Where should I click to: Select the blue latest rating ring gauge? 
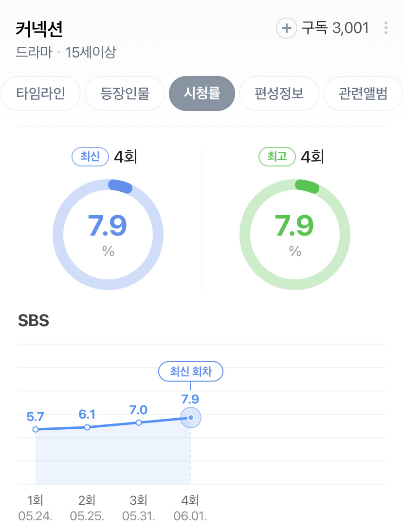tap(108, 235)
